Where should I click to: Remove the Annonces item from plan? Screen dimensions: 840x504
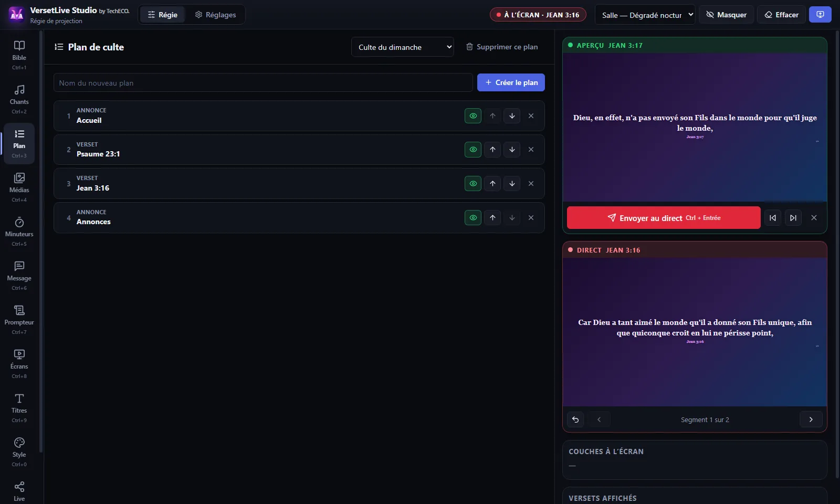pyautogui.click(x=531, y=218)
